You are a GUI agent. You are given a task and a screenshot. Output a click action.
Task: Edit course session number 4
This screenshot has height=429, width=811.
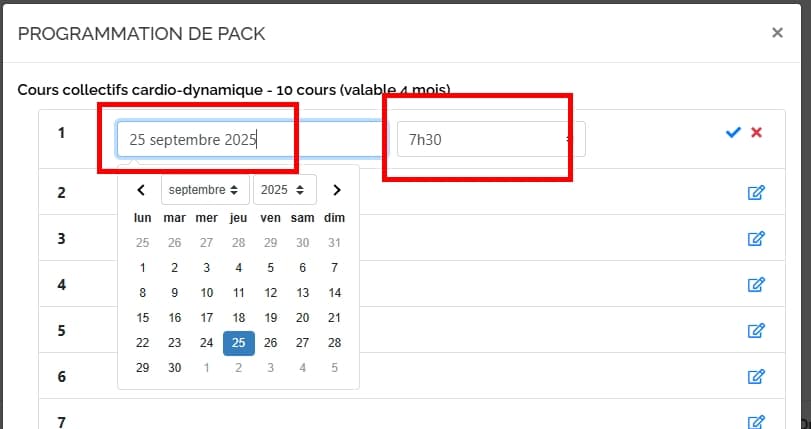click(756, 284)
